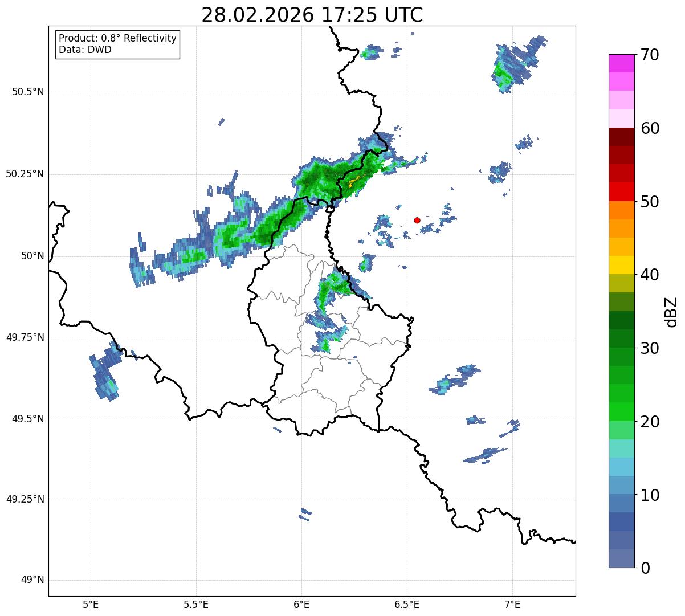Click the 49.25°N latitude label
685x616 pixels.
point(25,500)
